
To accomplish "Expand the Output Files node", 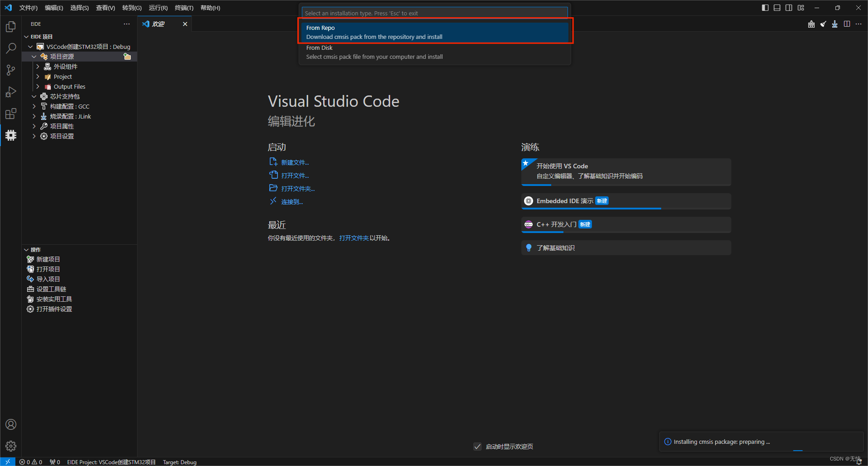I will (x=38, y=86).
